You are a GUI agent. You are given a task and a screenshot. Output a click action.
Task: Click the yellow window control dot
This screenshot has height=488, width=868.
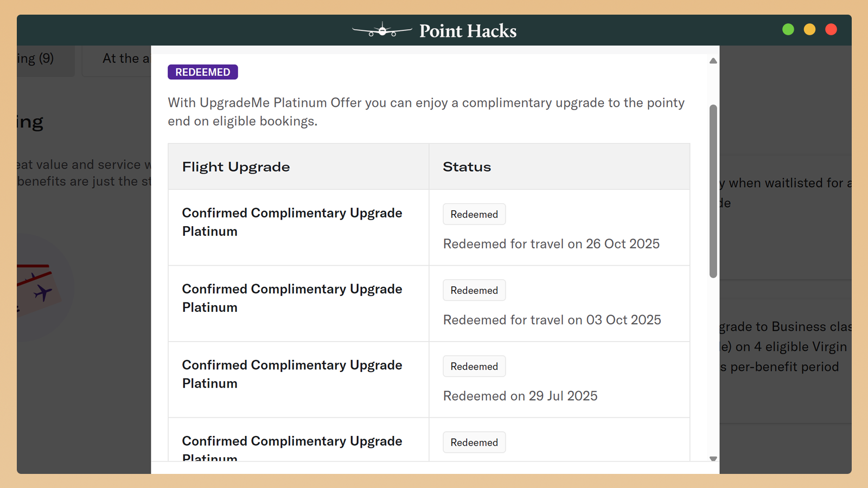[809, 29]
